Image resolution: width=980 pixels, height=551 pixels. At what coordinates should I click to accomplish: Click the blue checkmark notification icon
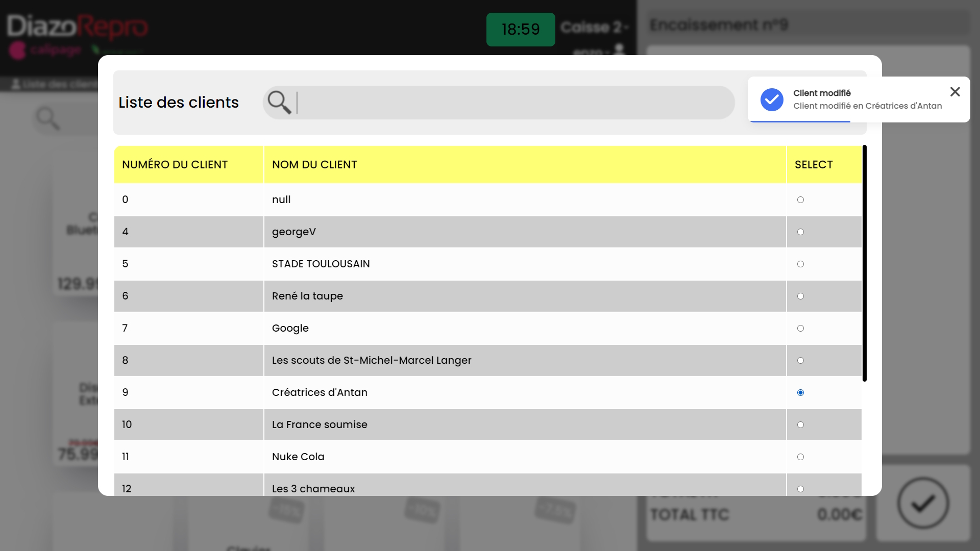click(772, 99)
